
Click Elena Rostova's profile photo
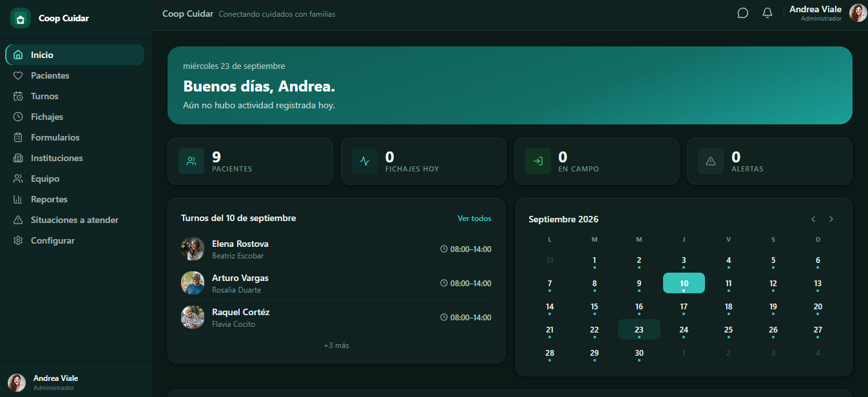tap(193, 249)
